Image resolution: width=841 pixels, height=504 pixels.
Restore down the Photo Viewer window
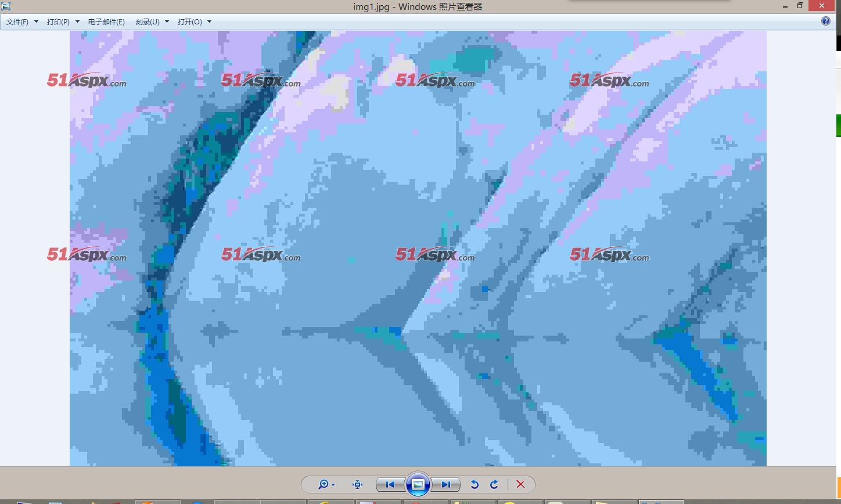pyautogui.click(x=800, y=5)
